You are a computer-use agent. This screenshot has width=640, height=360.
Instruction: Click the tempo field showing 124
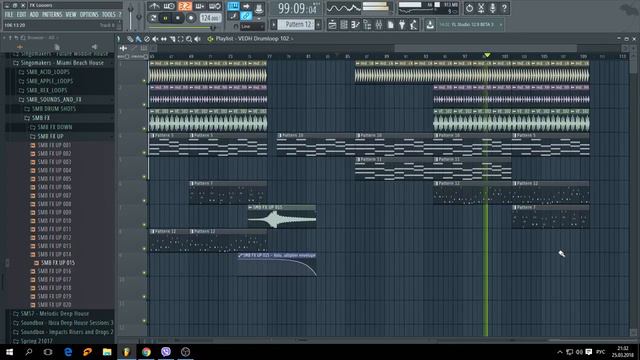(x=210, y=18)
